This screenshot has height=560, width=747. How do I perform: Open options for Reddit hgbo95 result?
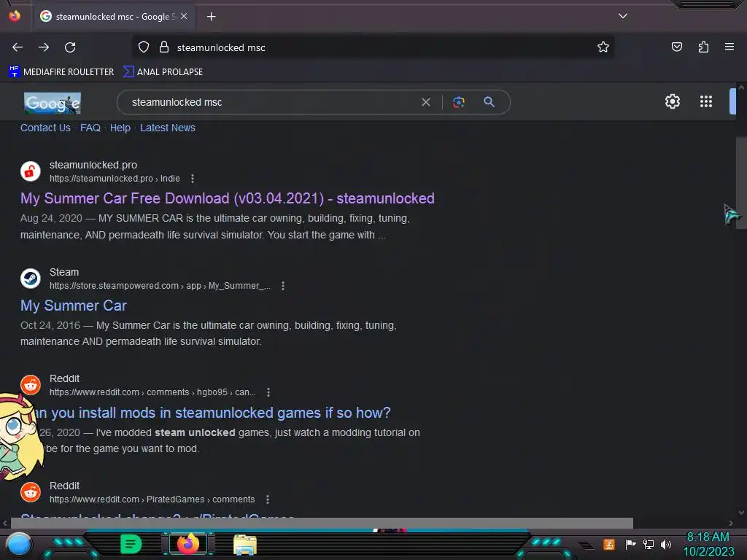click(268, 392)
